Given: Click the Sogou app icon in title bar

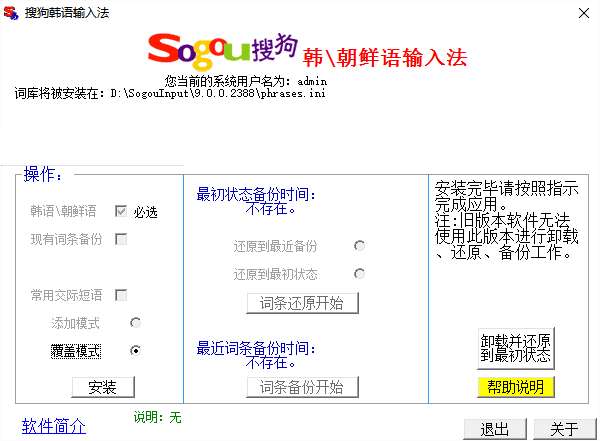Looking at the screenshot, I should tap(11, 13).
